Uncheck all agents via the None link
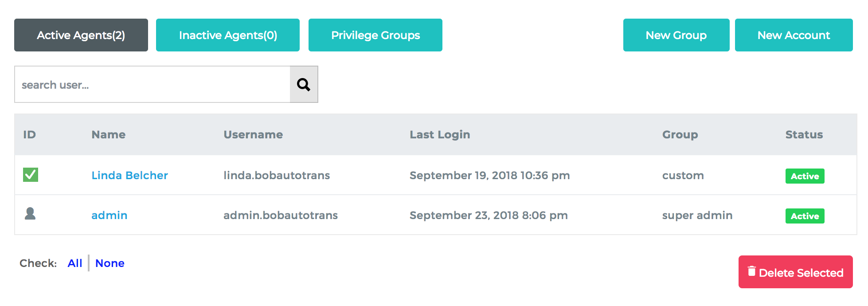 click(x=110, y=263)
